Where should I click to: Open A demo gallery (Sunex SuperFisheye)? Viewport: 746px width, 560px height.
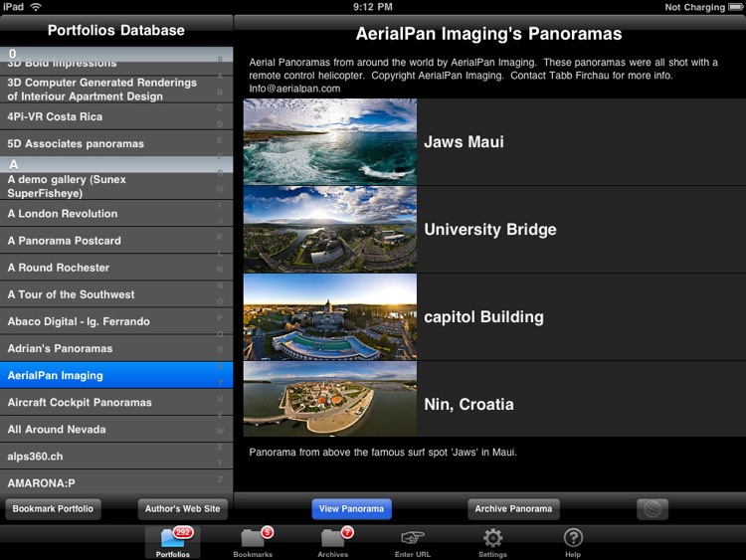[x=116, y=186]
